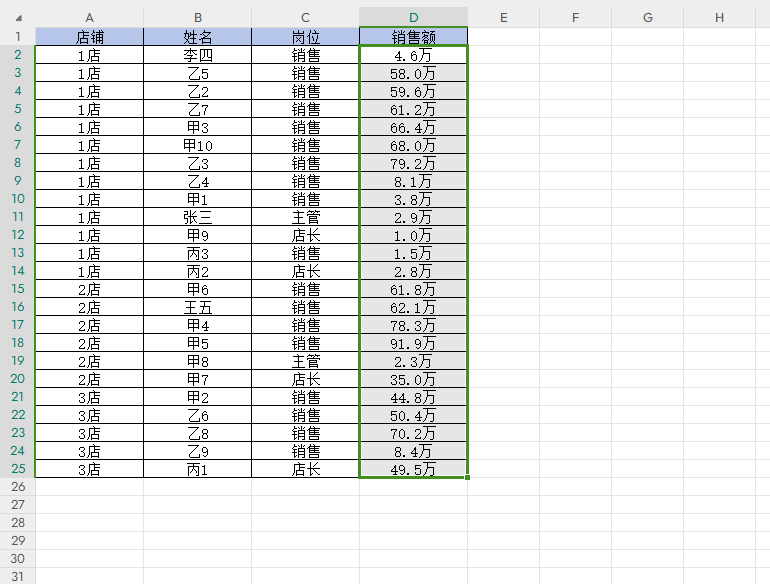Select the cell with 66.4万

click(413, 127)
